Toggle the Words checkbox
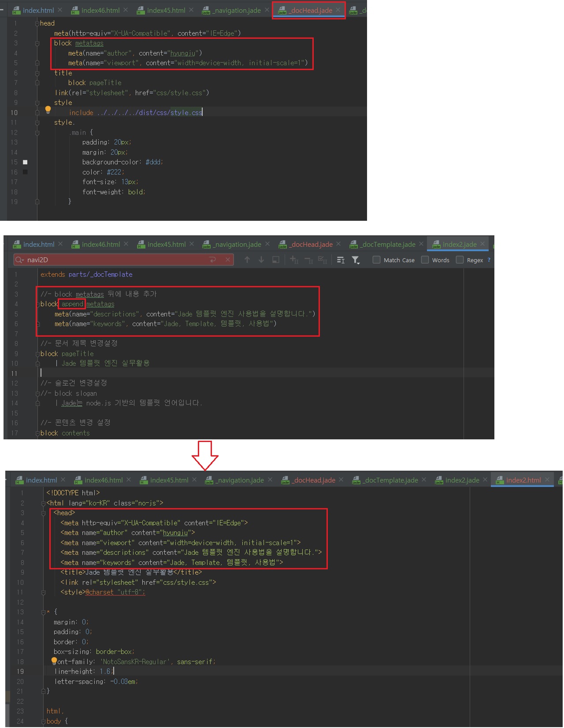 (x=425, y=260)
